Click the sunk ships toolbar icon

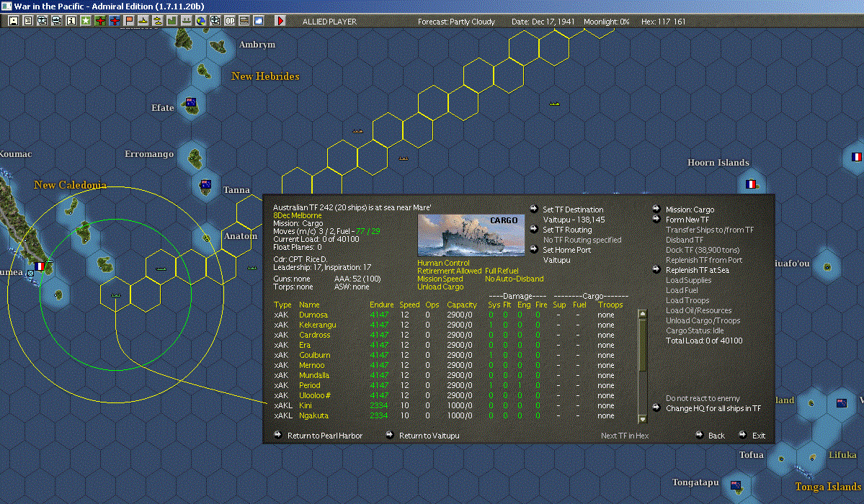pos(186,21)
